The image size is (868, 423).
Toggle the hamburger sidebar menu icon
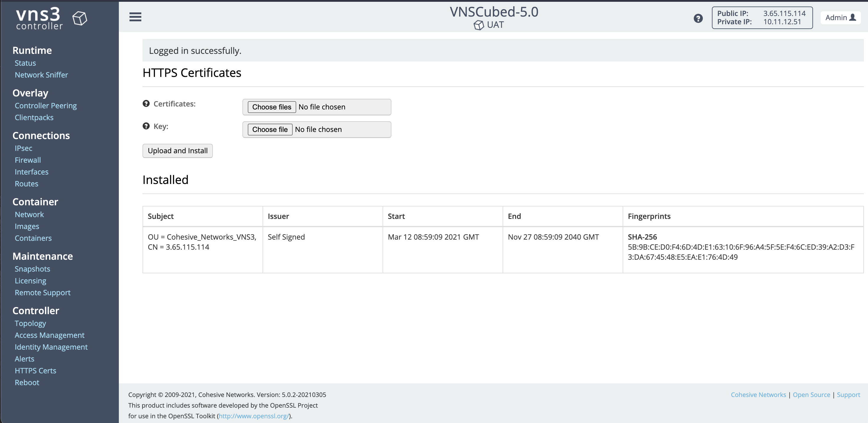(x=135, y=17)
